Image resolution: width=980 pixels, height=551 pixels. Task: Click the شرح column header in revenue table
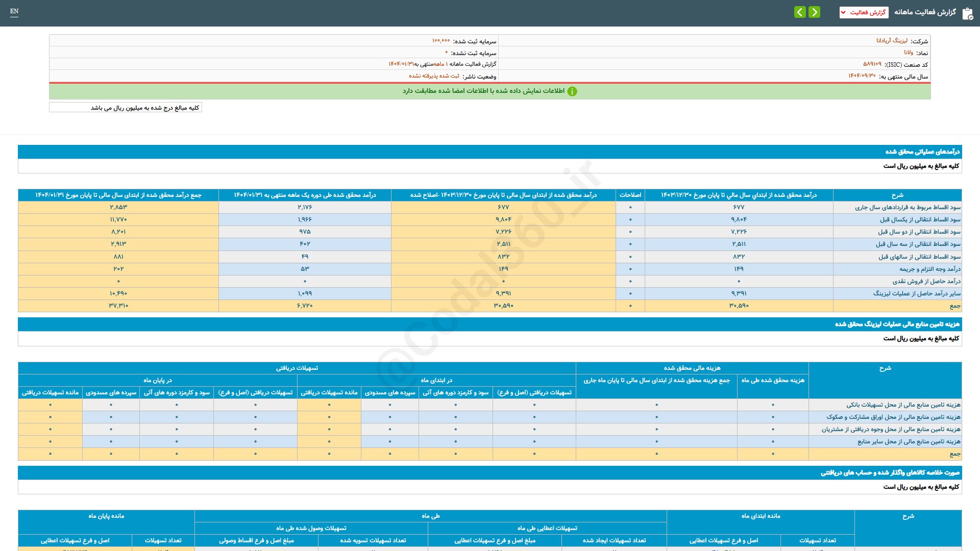(x=897, y=195)
